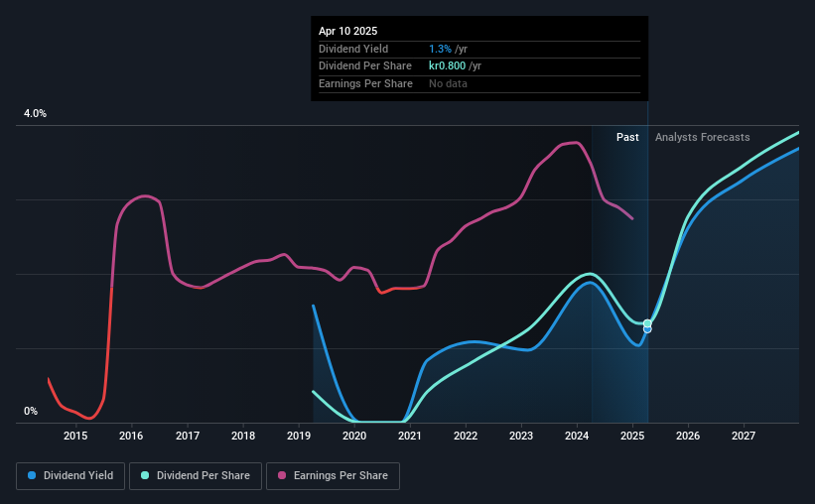Click the 4.0% y-axis label
Viewport: 815px width, 504px height.
(x=35, y=113)
